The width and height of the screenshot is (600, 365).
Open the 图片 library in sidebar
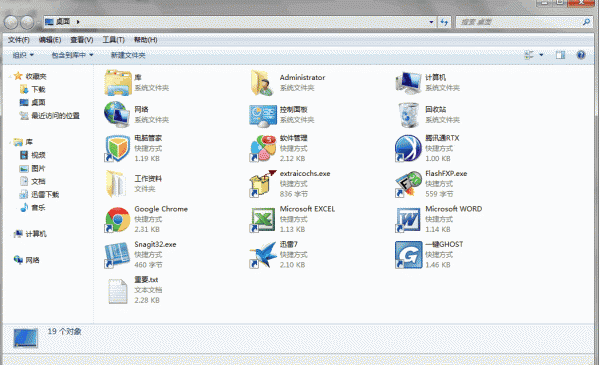pyautogui.click(x=38, y=168)
